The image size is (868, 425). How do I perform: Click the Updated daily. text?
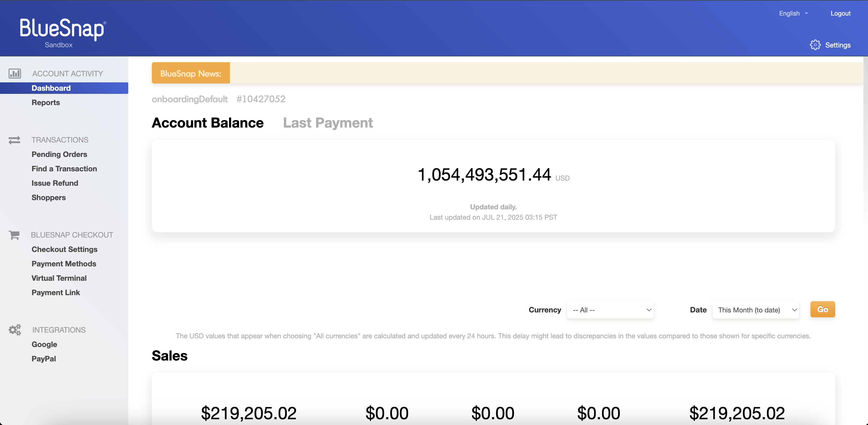click(493, 207)
